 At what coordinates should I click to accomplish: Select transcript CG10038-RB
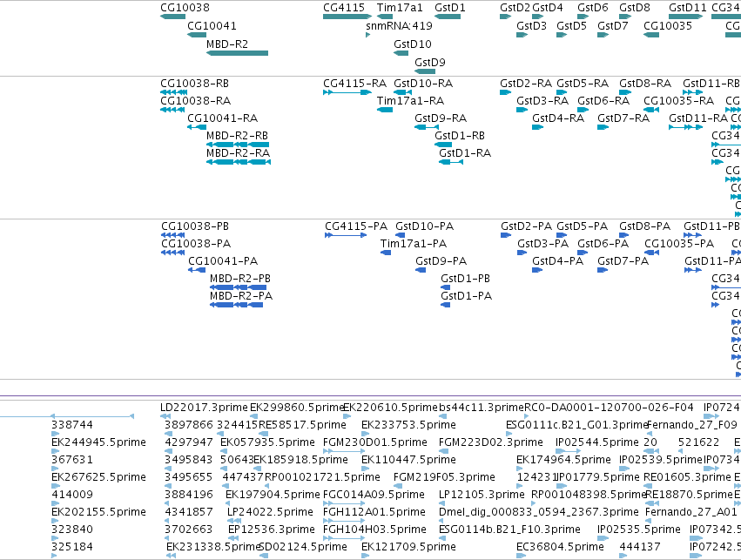(194, 84)
